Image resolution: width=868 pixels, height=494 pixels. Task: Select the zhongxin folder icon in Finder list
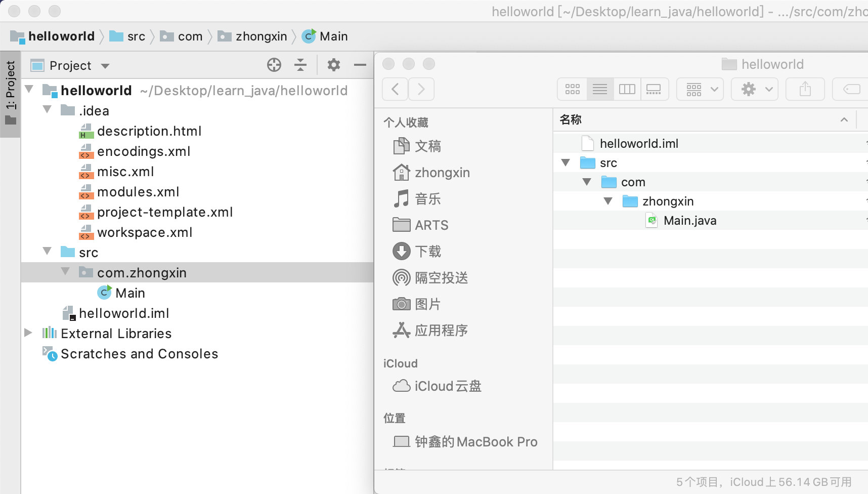630,201
